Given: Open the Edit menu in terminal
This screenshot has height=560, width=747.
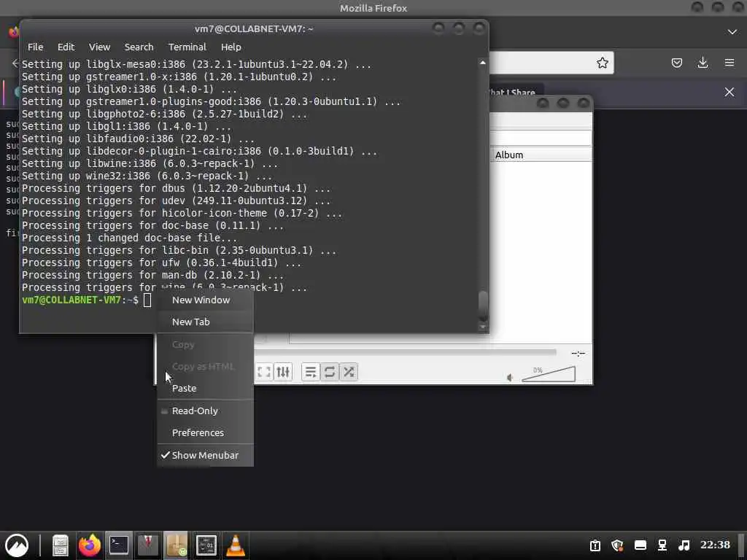Looking at the screenshot, I should 66,47.
